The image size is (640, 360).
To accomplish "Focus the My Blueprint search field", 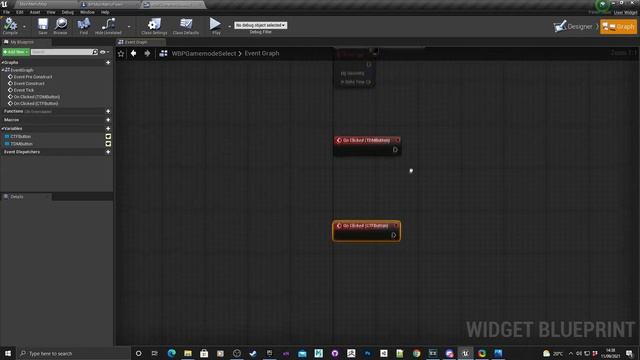I will 62,52.
